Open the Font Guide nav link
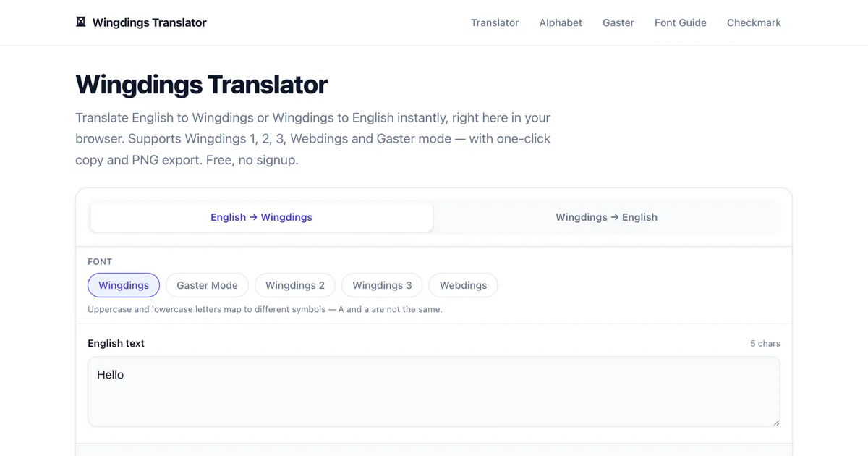This screenshot has height=456, width=868. (x=681, y=22)
